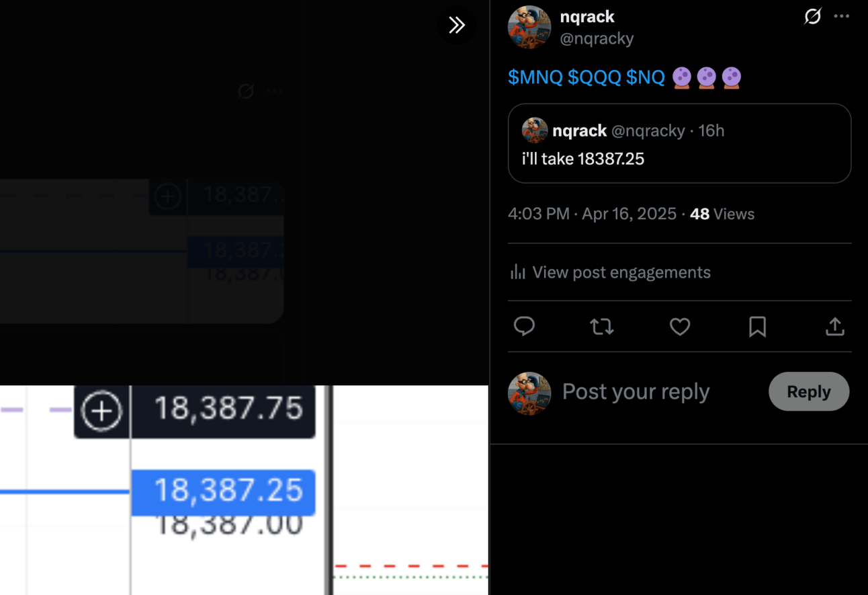Open more options menu on post

[x=842, y=17]
